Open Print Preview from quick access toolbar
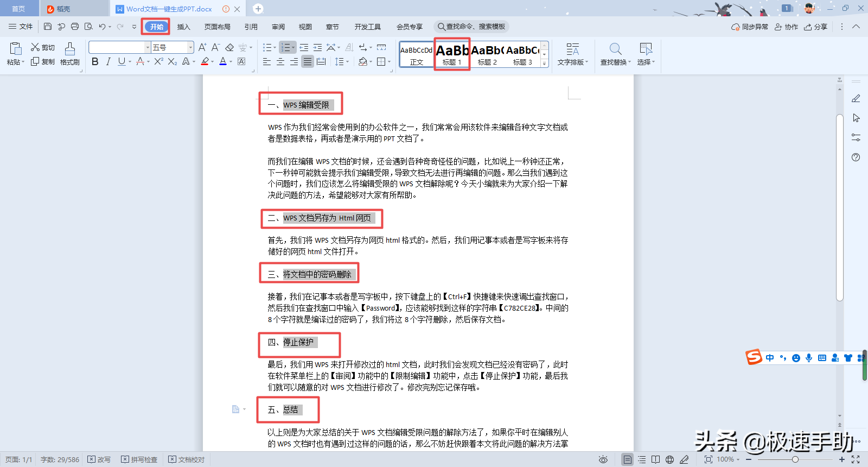This screenshot has width=868, height=467. click(x=88, y=27)
